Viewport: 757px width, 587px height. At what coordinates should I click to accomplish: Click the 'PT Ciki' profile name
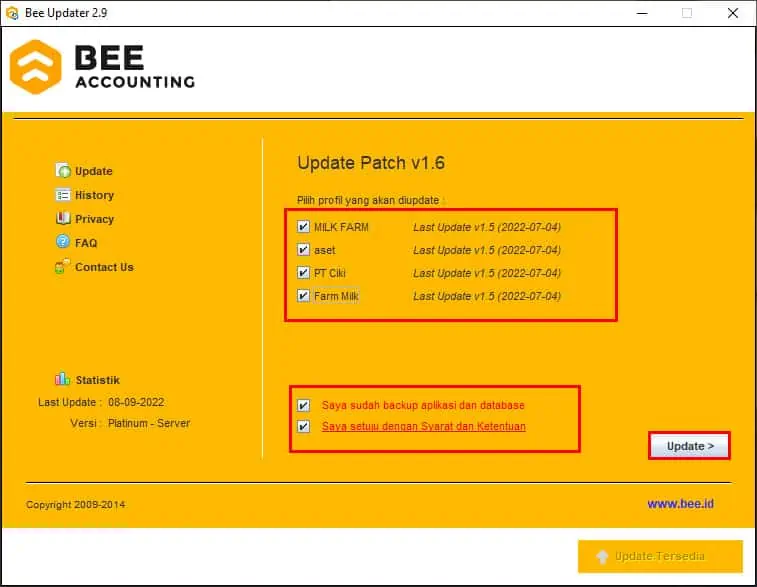coord(330,273)
